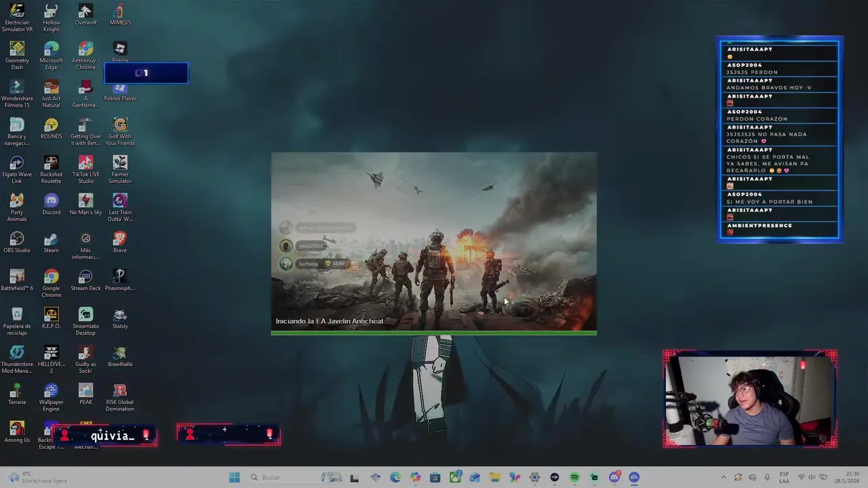The width and height of the screenshot is (868, 488).
Task: Select the Streamlabs Desktop icon
Action: [85, 322]
